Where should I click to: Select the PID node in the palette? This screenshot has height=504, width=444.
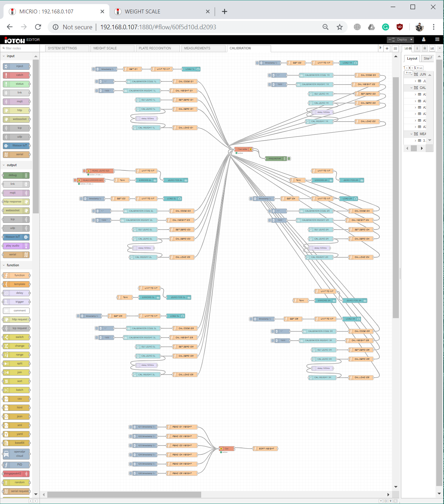click(x=17, y=465)
